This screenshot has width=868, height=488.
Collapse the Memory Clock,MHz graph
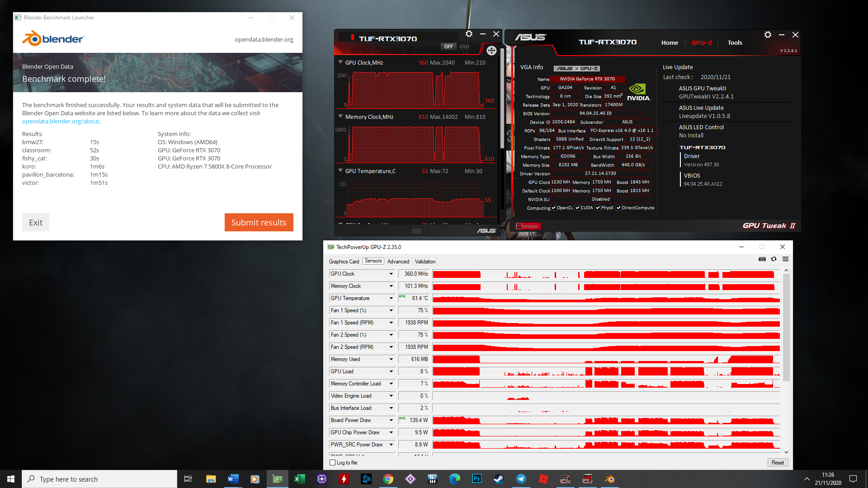(x=340, y=117)
